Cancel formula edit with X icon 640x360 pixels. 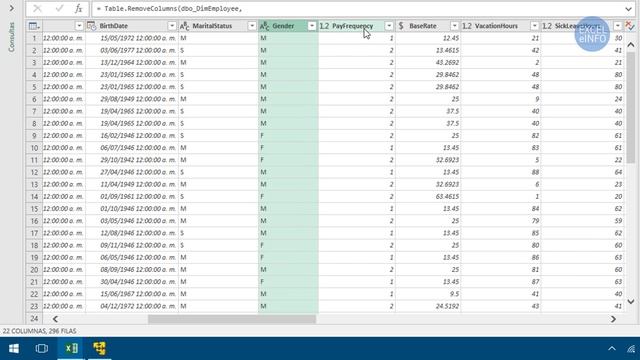[38, 9]
